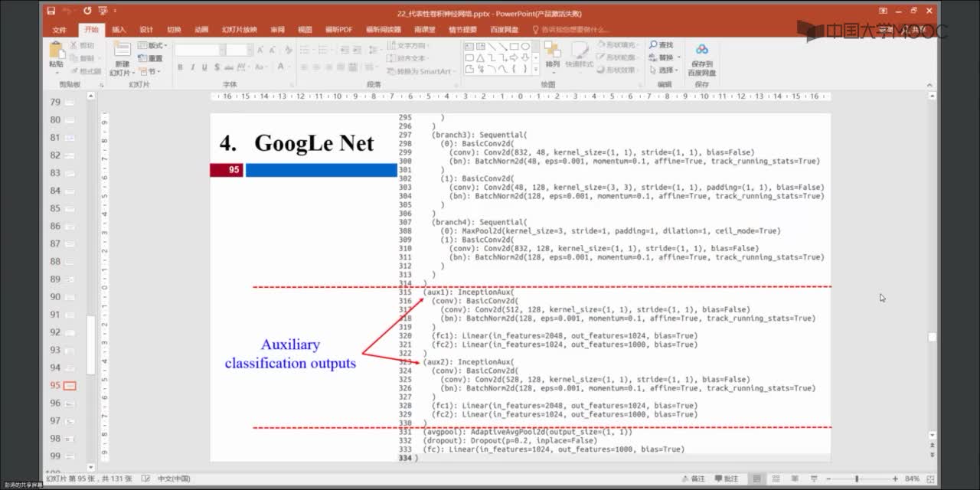
Task: Click the Paste clipboard icon
Action: tap(57, 51)
